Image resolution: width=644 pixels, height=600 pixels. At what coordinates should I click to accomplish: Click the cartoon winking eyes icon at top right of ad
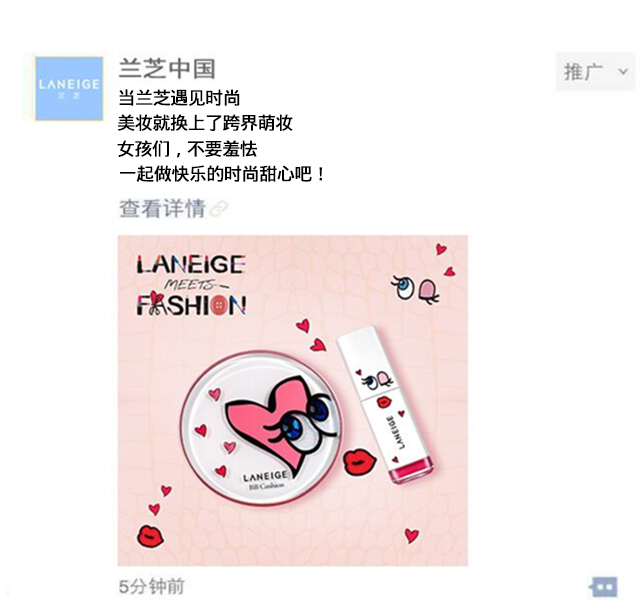point(415,289)
